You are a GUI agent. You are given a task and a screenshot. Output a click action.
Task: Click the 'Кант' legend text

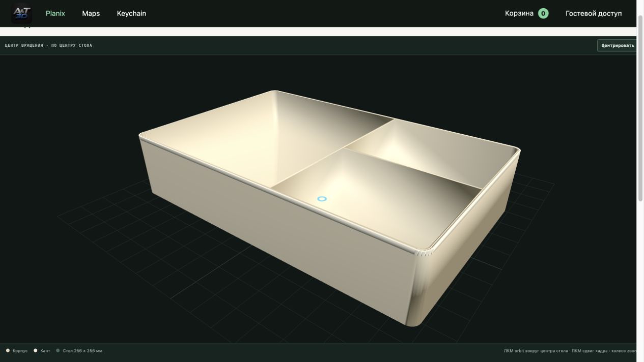point(45,351)
